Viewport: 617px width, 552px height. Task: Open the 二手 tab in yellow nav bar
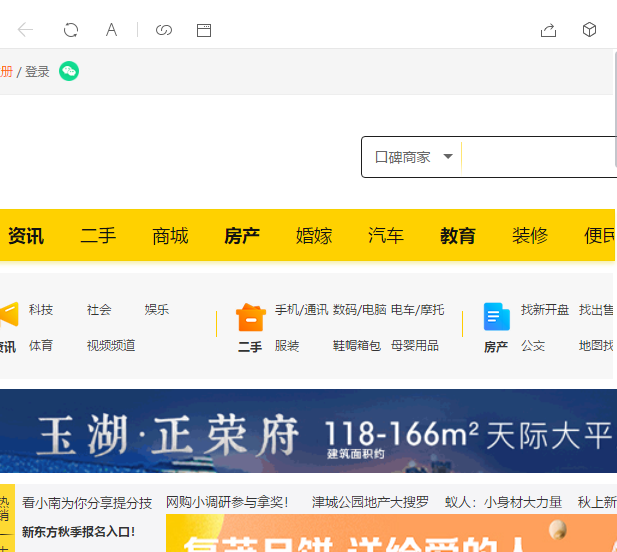[x=98, y=236]
